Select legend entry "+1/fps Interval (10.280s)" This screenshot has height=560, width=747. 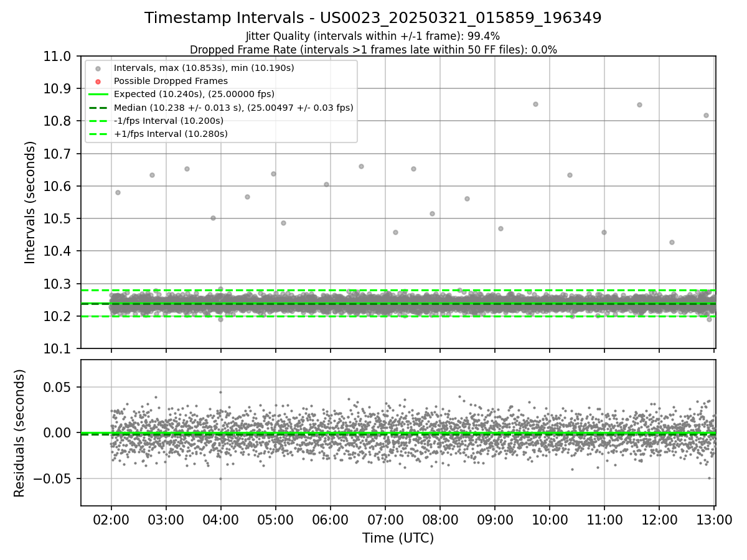point(171,134)
